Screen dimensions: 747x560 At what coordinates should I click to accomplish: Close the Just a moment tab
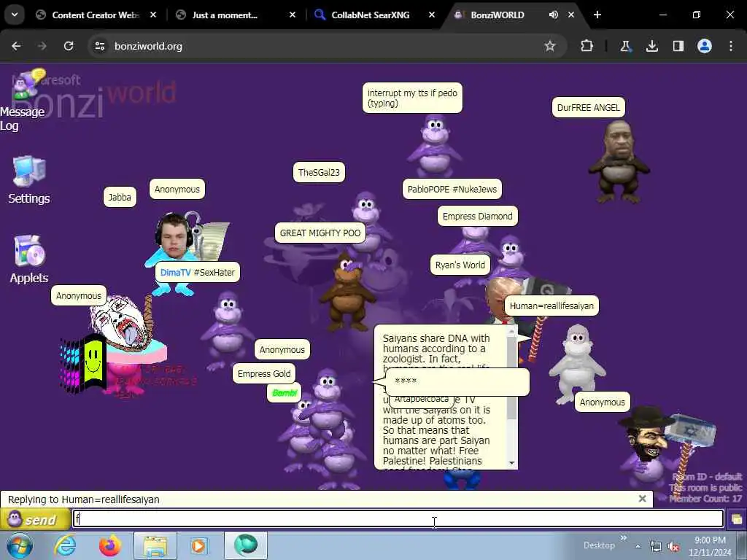[x=293, y=15]
